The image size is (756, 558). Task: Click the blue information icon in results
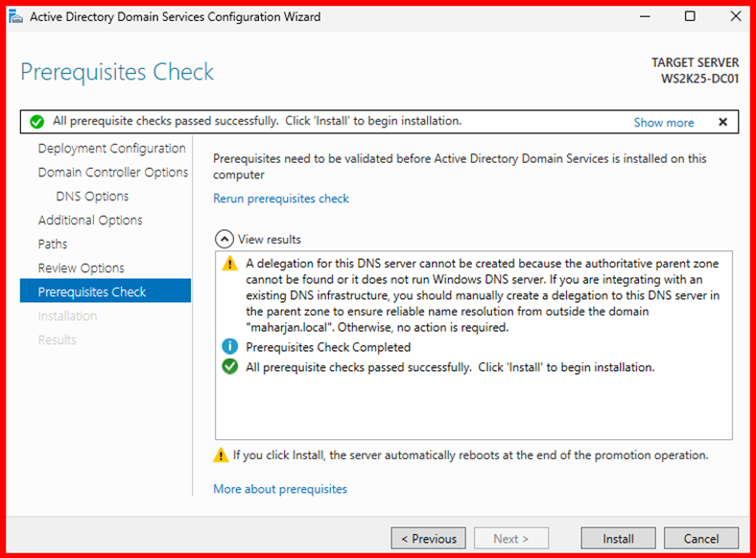tap(229, 347)
